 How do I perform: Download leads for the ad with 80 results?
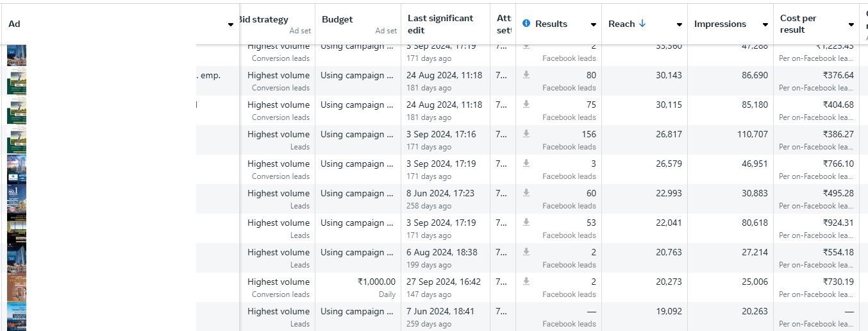(x=526, y=75)
